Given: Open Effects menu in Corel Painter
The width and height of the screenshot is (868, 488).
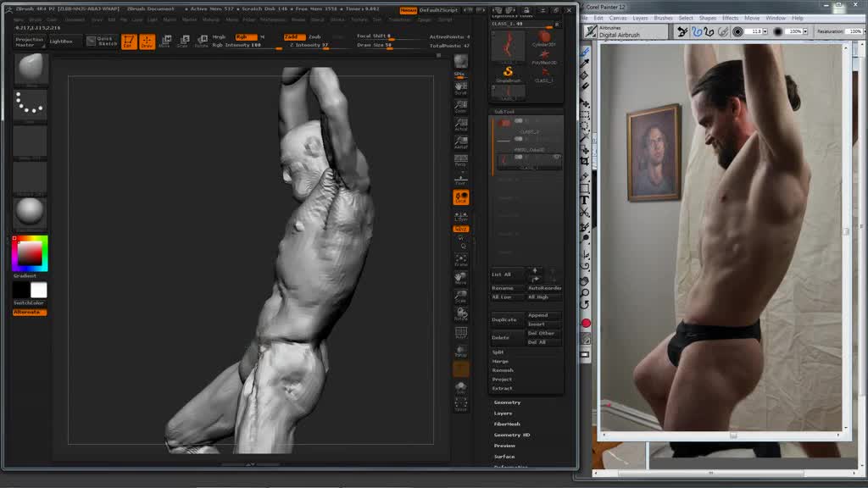Looking at the screenshot, I should (730, 19).
